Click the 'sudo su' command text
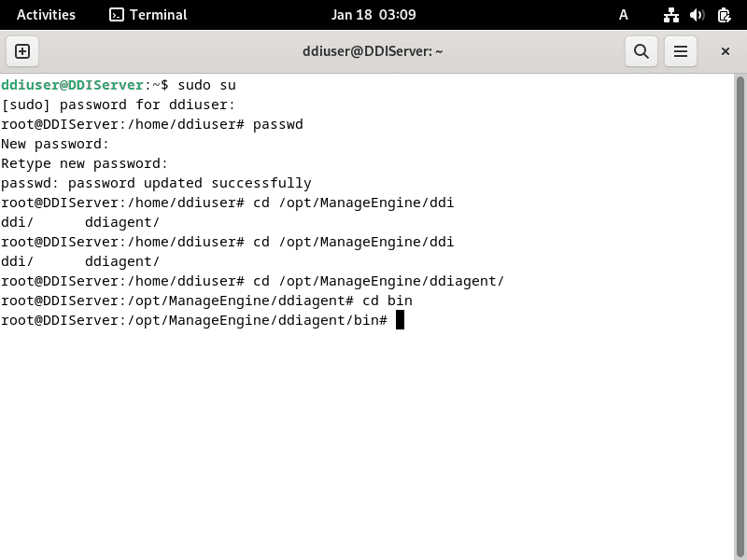This screenshot has width=747, height=560. pyautogui.click(x=205, y=85)
